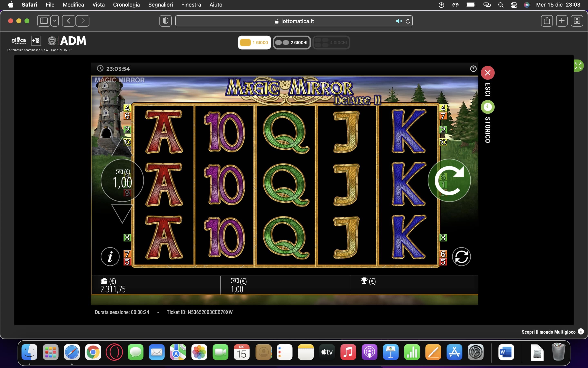The height and width of the screenshot is (368, 588).
Task: Open the Apple menu
Action: coord(11,5)
